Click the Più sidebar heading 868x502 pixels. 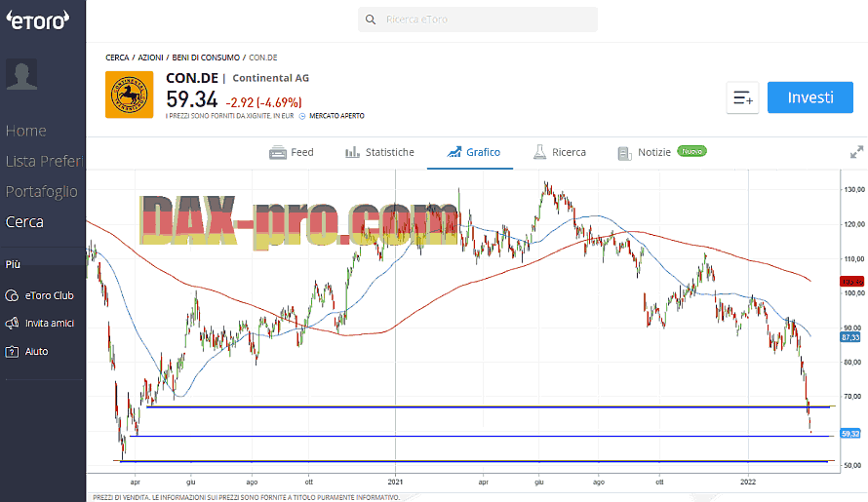13,264
